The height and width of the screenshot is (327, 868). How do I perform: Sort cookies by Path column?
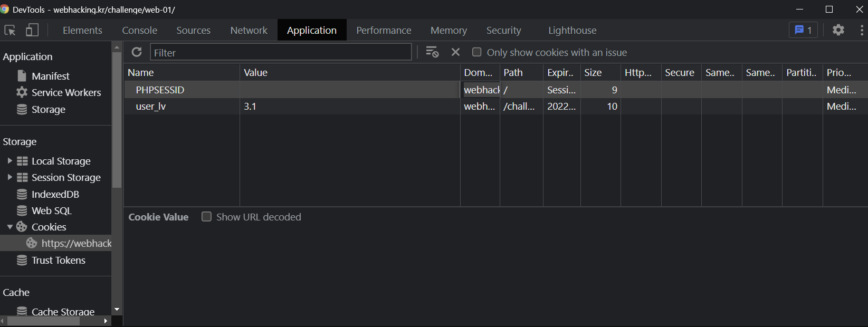[x=521, y=72]
